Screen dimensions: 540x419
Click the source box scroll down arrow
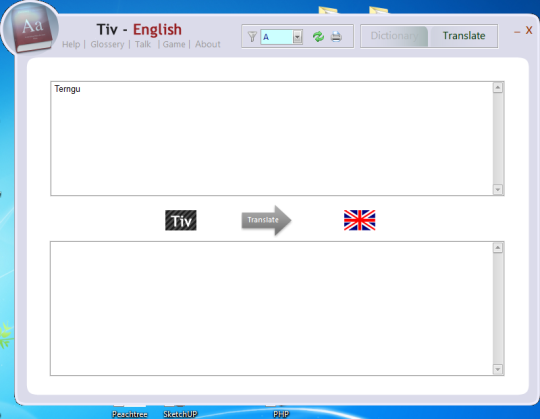(498, 189)
